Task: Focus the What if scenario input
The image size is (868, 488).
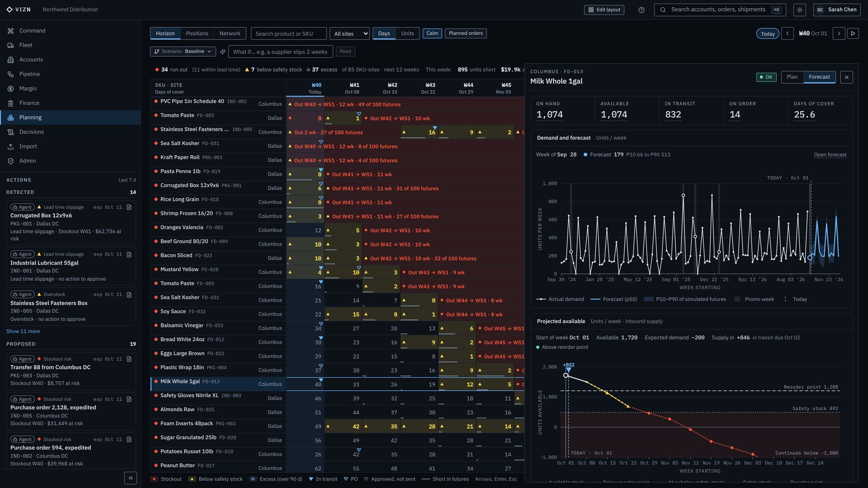Action: [x=280, y=52]
